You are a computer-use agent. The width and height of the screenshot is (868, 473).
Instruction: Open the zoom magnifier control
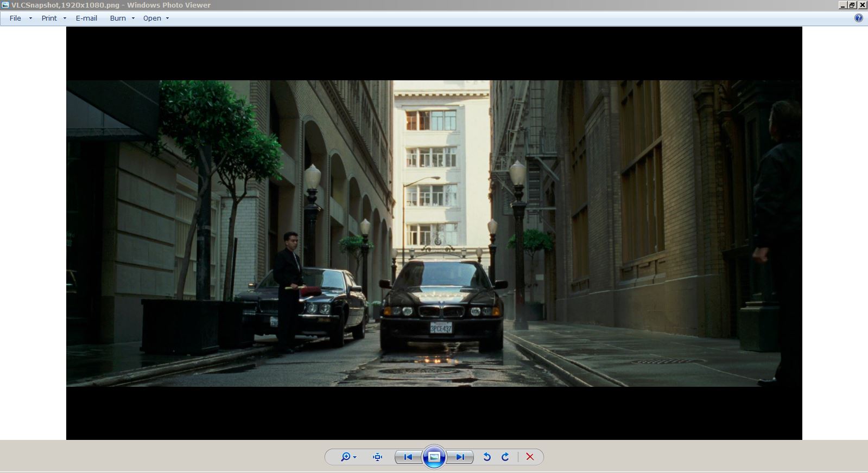(x=348, y=457)
